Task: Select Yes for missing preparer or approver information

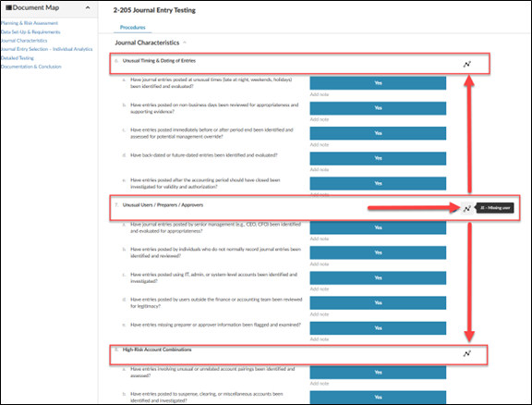Action: (378, 328)
